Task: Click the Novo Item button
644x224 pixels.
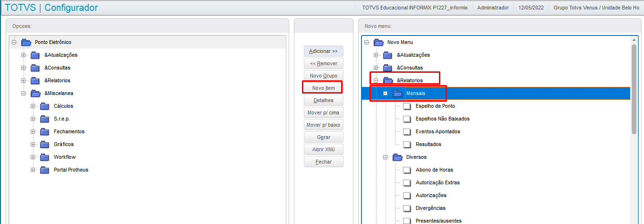Action: 324,88
